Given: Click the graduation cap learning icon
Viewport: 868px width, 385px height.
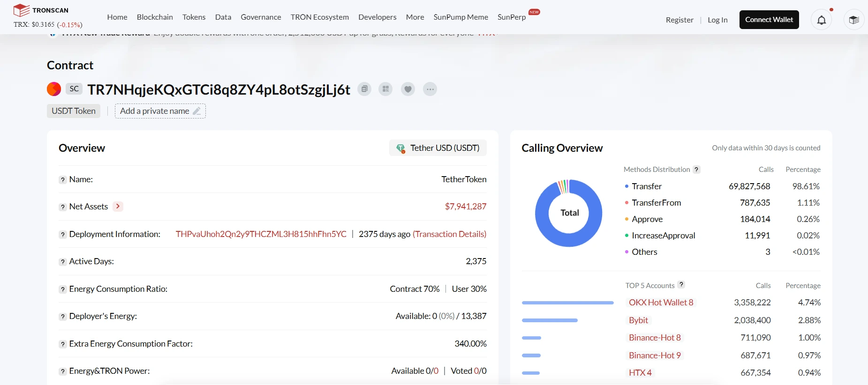Looking at the screenshot, I should (853, 20).
